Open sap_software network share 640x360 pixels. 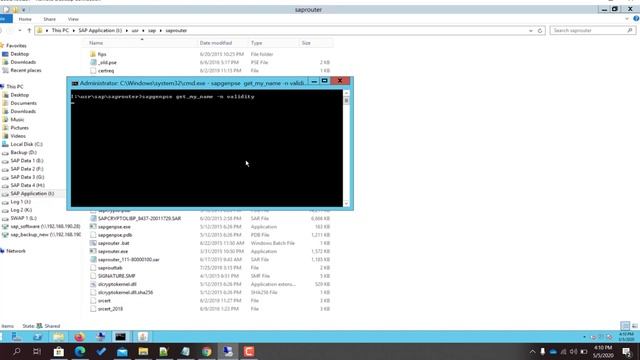click(x=45, y=226)
